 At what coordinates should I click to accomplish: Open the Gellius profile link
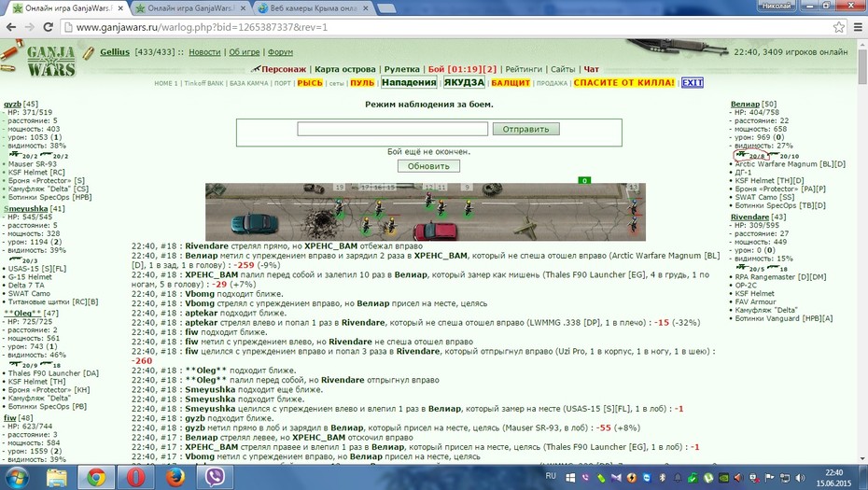pyautogui.click(x=115, y=52)
